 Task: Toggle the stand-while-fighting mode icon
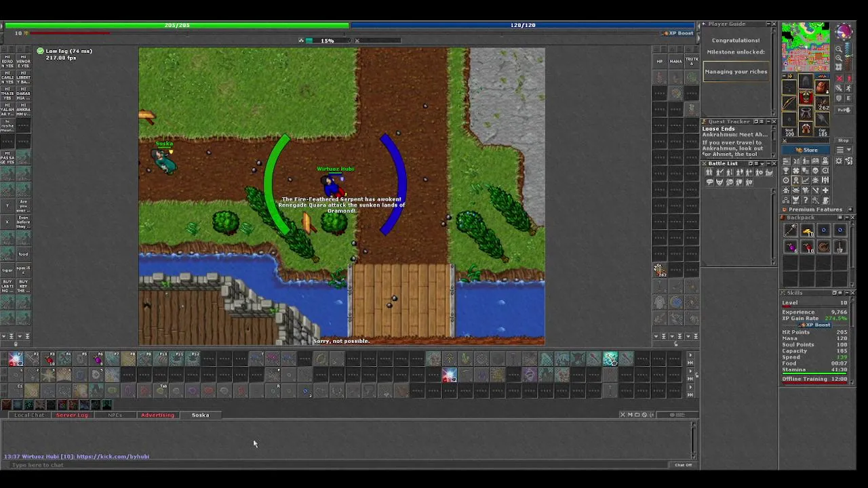click(848, 78)
